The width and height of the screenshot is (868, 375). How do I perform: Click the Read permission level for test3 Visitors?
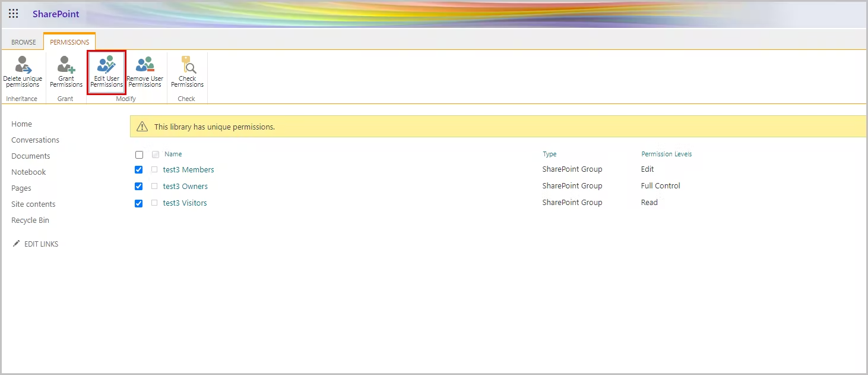coord(649,202)
